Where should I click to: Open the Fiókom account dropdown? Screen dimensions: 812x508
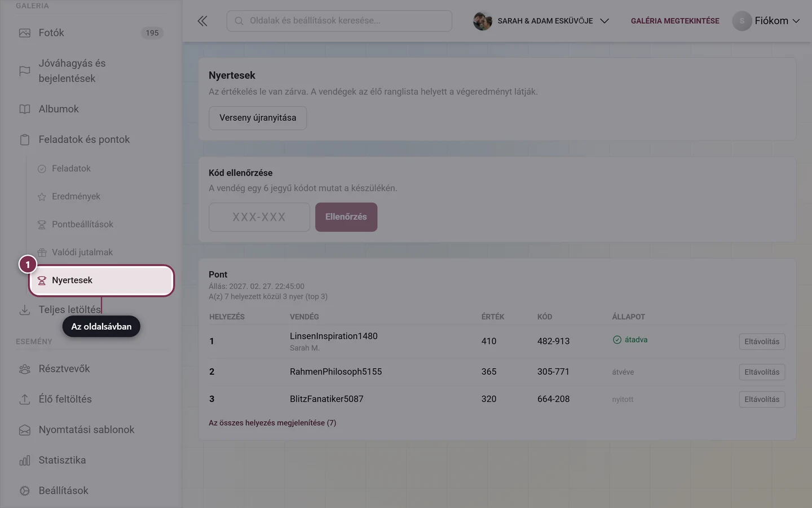766,21
